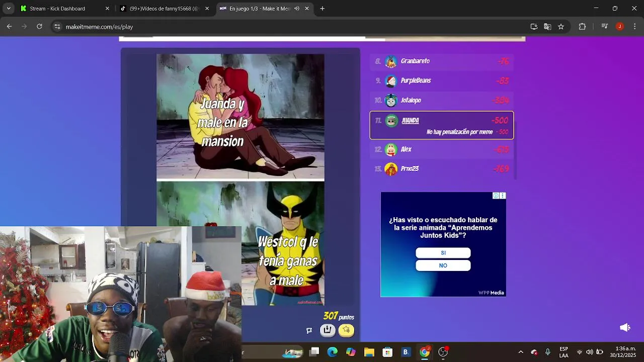The width and height of the screenshot is (644, 362).
Task: Go back to previous page
Action: (9, 27)
